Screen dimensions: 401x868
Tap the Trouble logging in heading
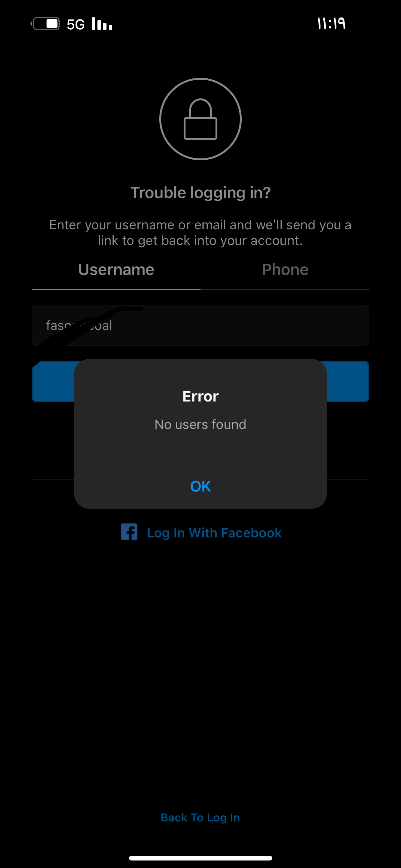click(x=200, y=193)
